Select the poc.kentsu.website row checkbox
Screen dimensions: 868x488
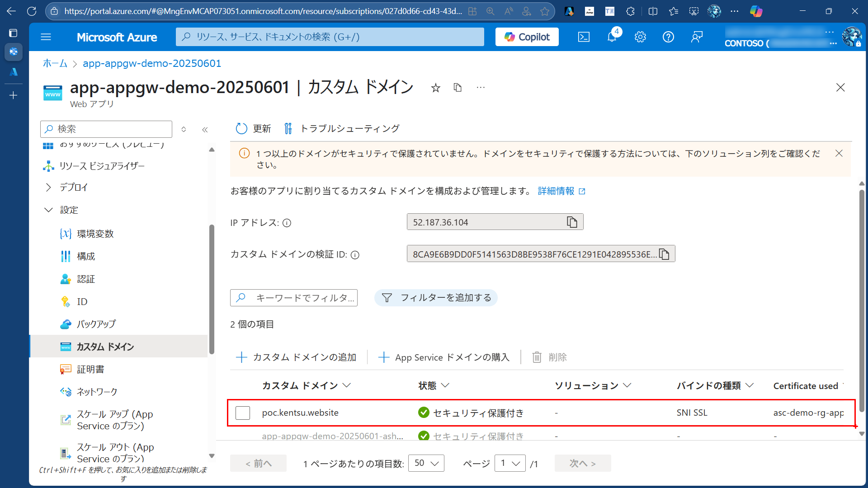pos(243,413)
